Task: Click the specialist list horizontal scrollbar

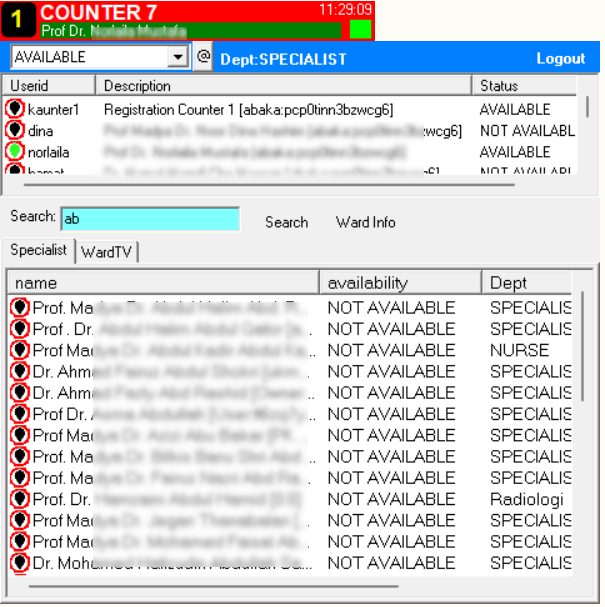Action: (214, 586)
